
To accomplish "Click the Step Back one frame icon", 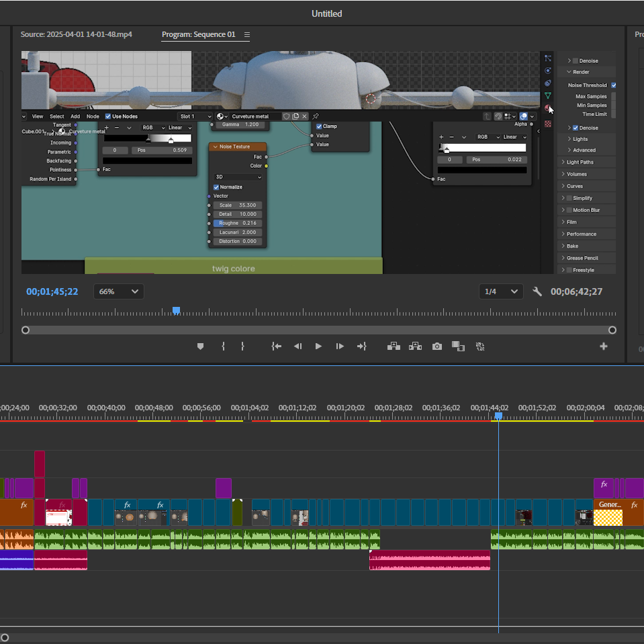I will 297,347.
